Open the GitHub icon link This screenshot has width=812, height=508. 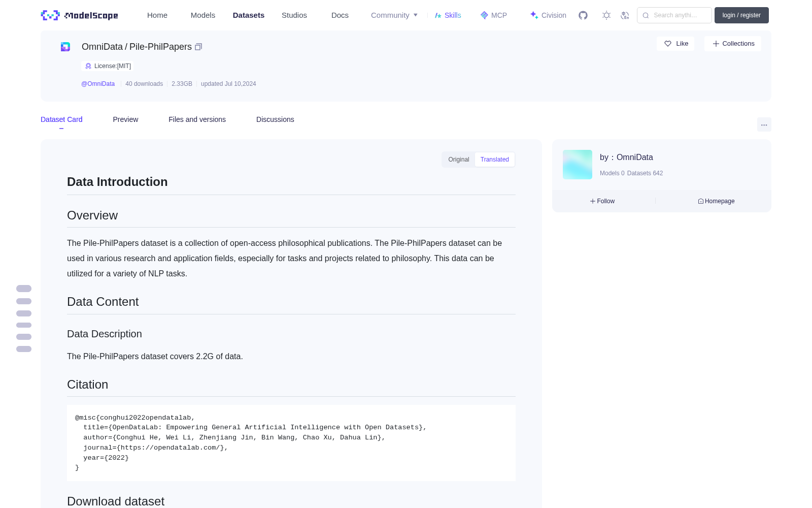pos(583,15)
